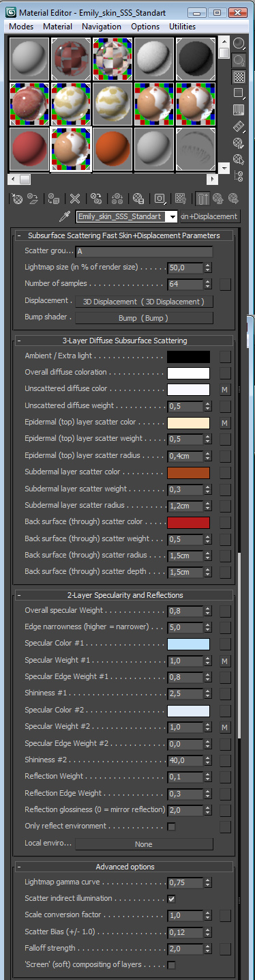Click the Go to Parent icon
This screenshot has height=980, width=255.
click(218, 199)
